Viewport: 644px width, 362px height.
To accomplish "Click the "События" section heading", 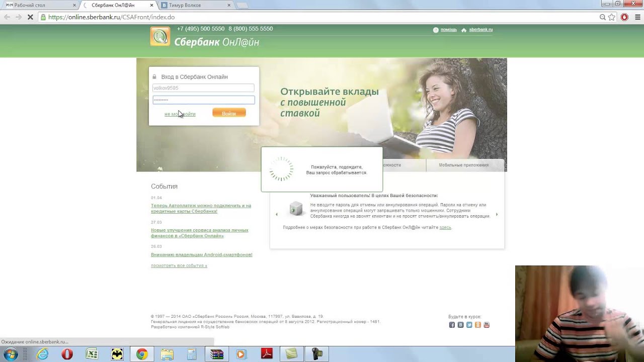I will 164,187.
